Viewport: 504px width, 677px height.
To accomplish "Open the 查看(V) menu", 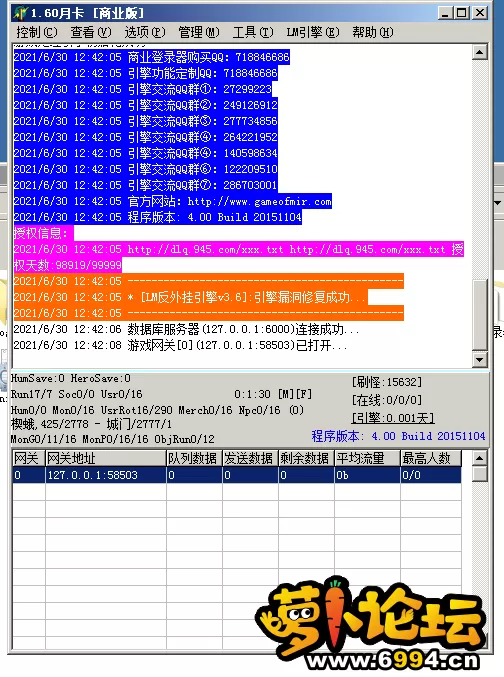I will pyautogui.click(x=91, y=32).
